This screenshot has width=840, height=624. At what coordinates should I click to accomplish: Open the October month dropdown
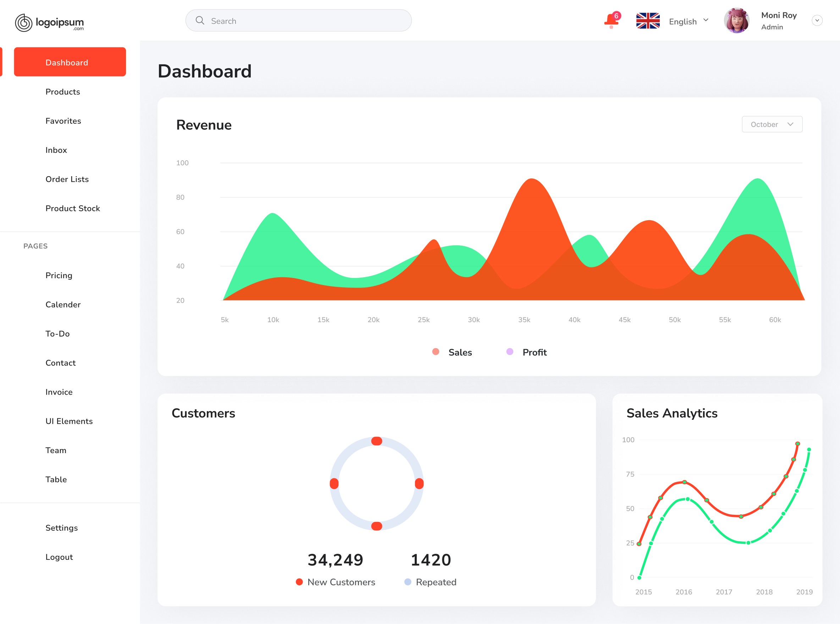coord(772,124)
